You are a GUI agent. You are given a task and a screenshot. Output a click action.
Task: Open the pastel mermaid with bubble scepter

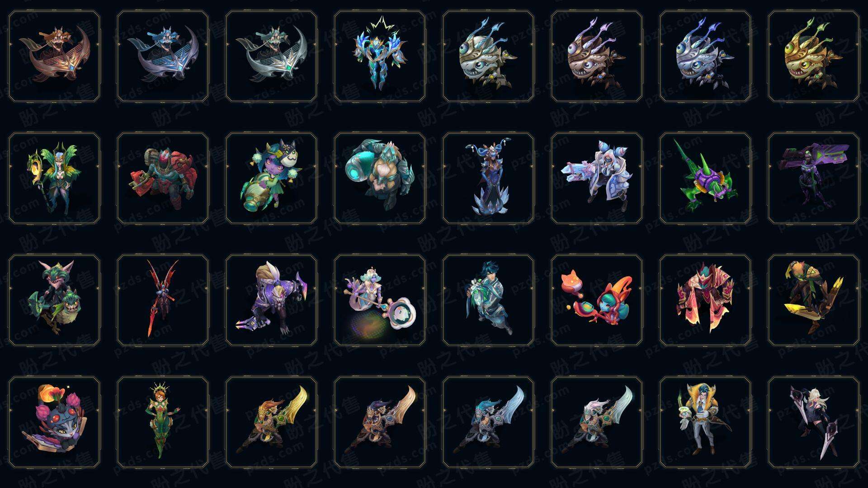click(x=380, y=300)
